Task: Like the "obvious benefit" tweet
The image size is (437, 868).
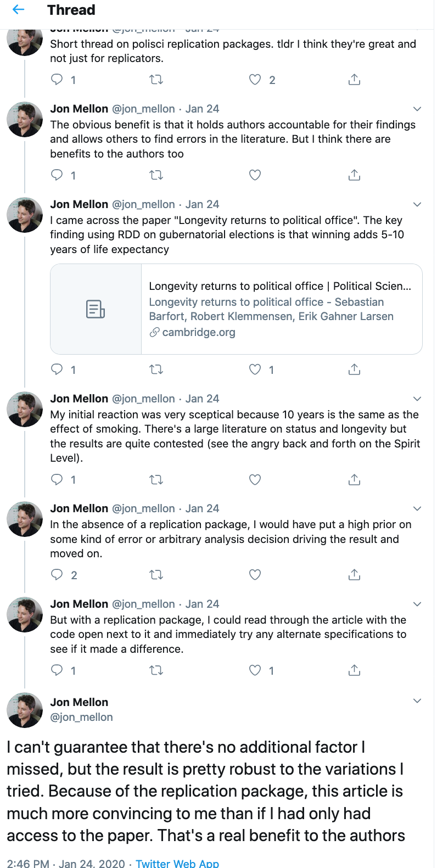Action: 255,175
